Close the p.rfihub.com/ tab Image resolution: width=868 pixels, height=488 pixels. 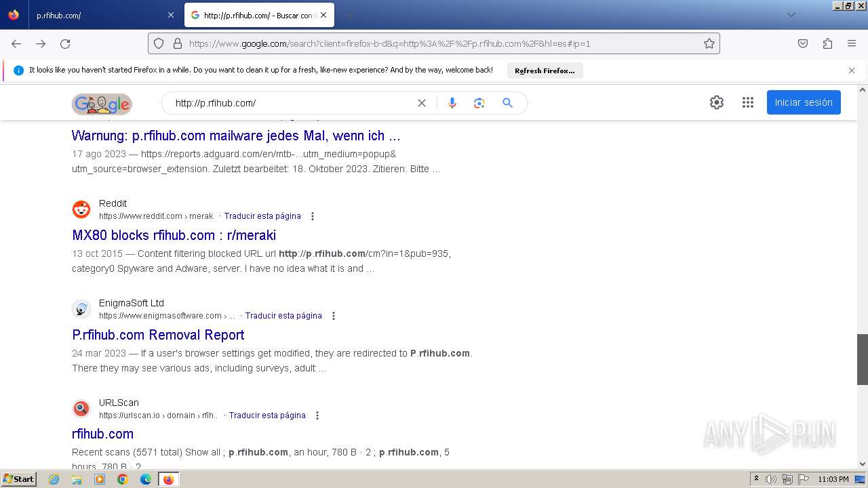pos(170,15)
